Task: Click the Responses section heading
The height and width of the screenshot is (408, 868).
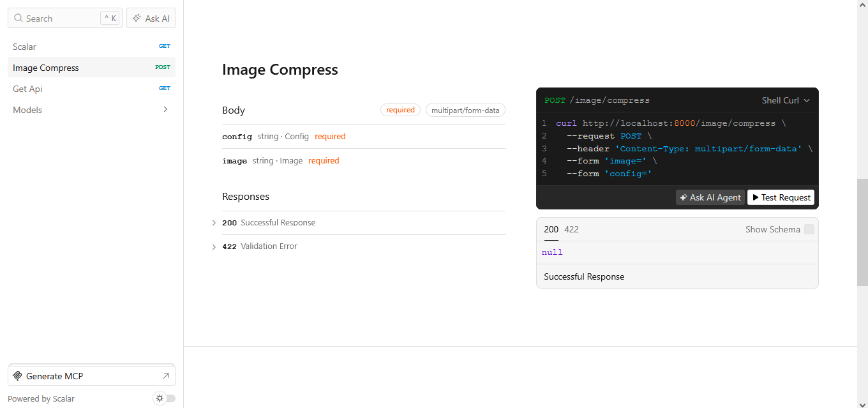Action: [x=246, y=197]
